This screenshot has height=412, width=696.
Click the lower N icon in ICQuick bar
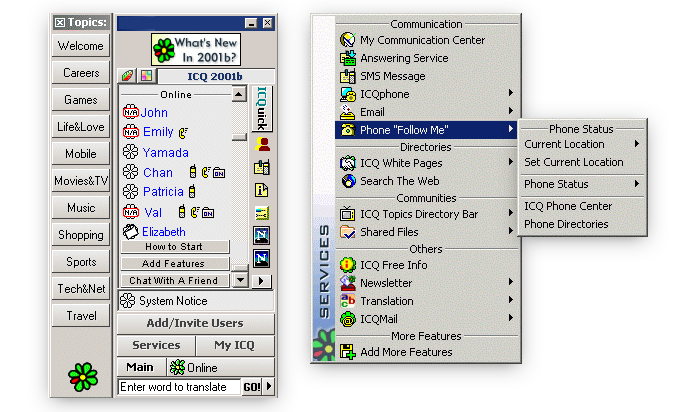click(262, 258)
